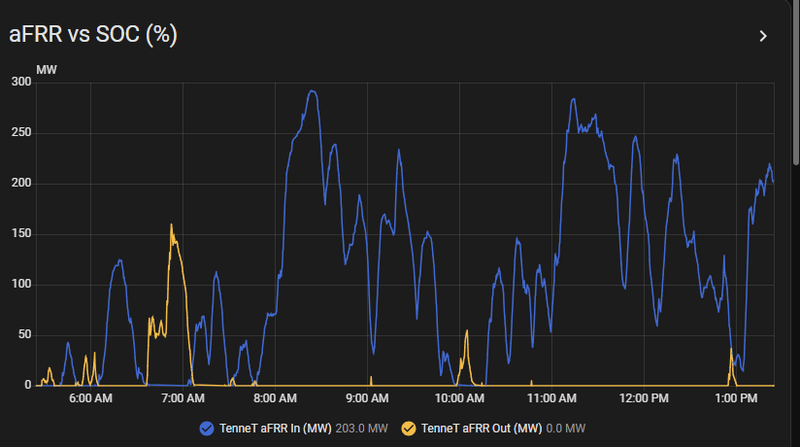The height and width of the screenshot is (447, 800).
Task: Click the blue peak just after 8:00 AM
Action: 313,92
